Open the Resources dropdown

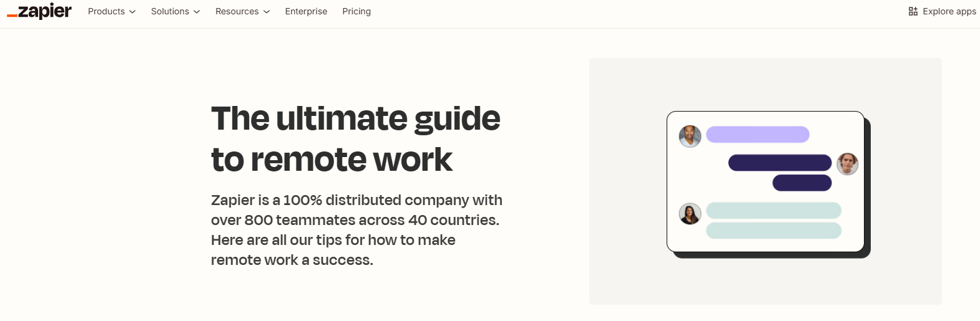click(242, 11)
